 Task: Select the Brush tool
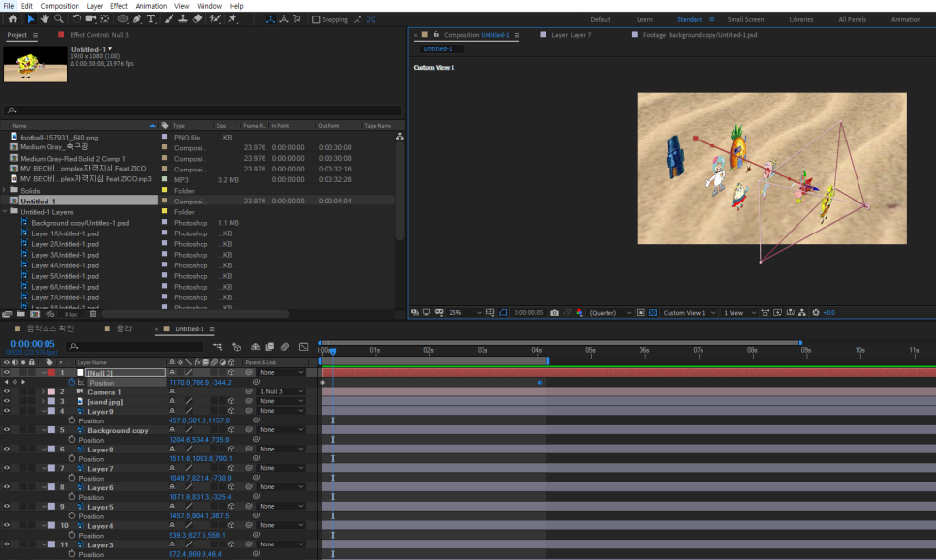[x=169, y=19]
